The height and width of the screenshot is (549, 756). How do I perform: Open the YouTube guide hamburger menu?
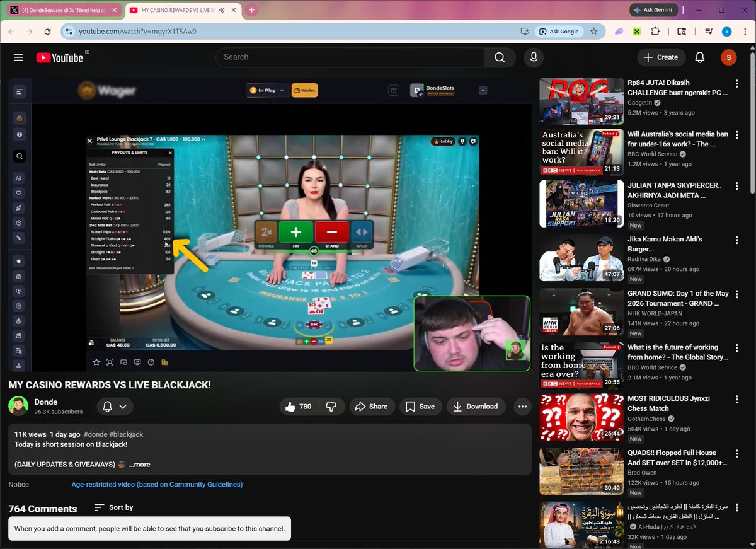[x=18, y=57]
